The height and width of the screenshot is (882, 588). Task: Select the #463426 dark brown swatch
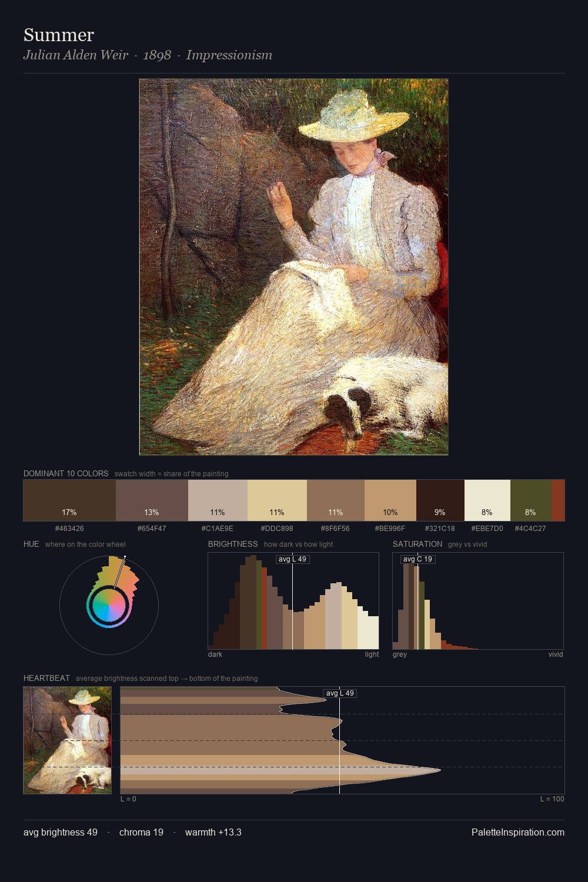pos(69,500)
